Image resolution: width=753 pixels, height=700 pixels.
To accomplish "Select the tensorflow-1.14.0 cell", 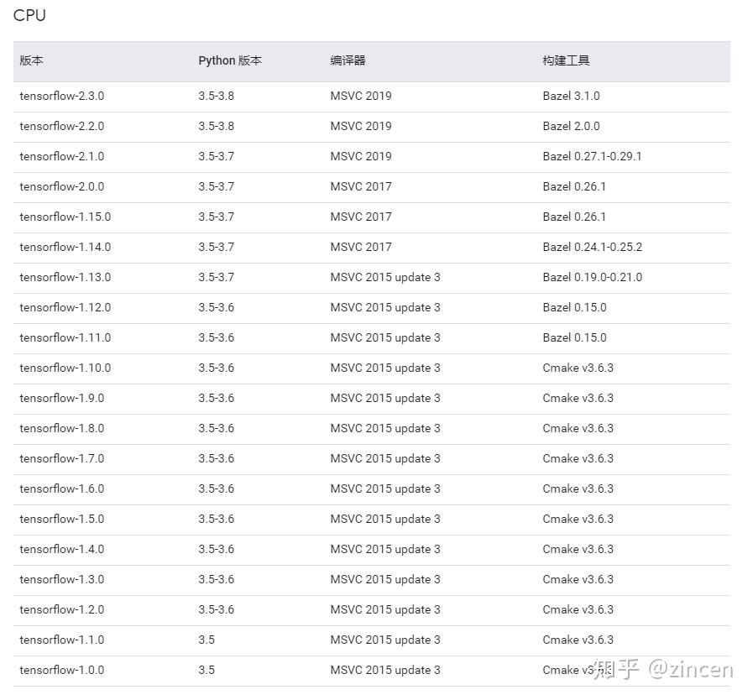I will (x=65, y=248).
